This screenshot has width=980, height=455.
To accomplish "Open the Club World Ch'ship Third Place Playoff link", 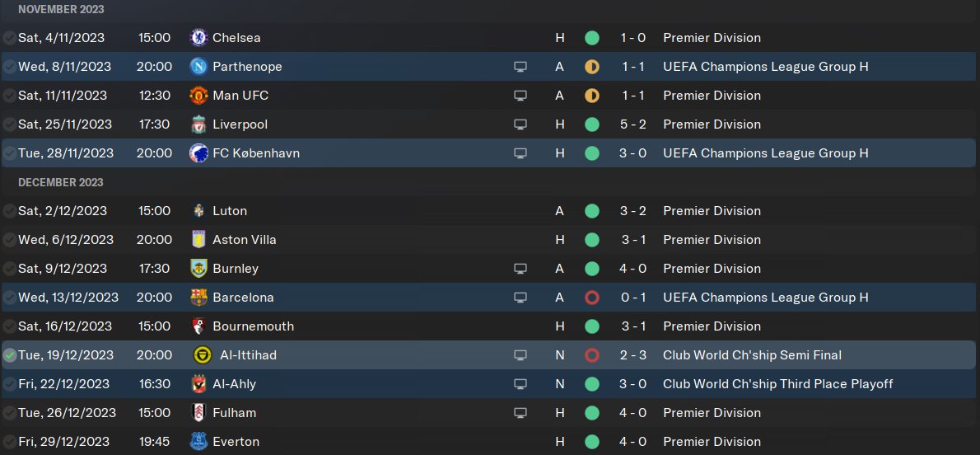I will 777,384.
